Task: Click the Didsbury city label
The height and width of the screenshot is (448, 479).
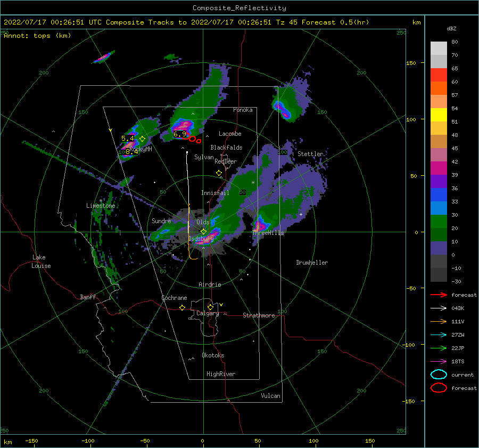Action: [x=201, y=239]
